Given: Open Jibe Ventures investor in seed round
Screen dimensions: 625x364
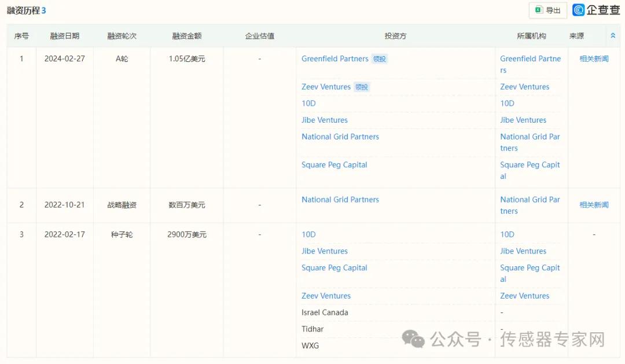Looking at the screenshot, I should [x=324, y=251].
